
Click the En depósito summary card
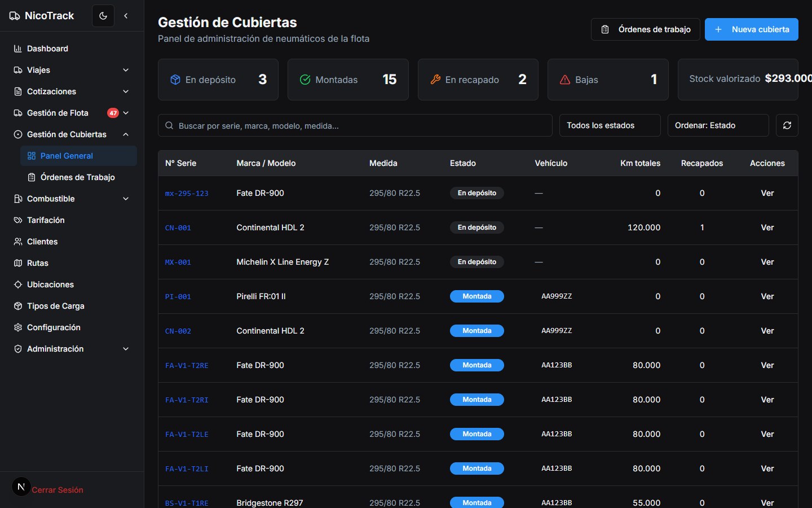tap(218, 80)
